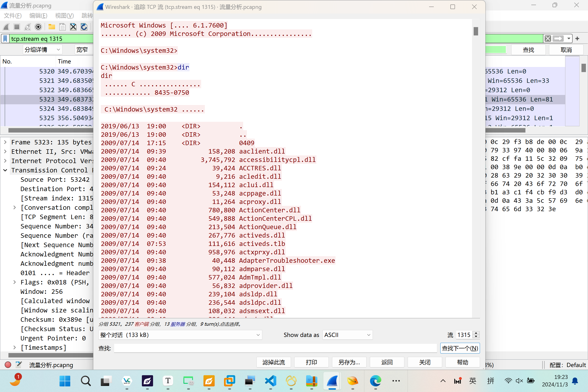The image size is (588, 392).
Task: Click the close capture file X icon
Action: (73, 27)
